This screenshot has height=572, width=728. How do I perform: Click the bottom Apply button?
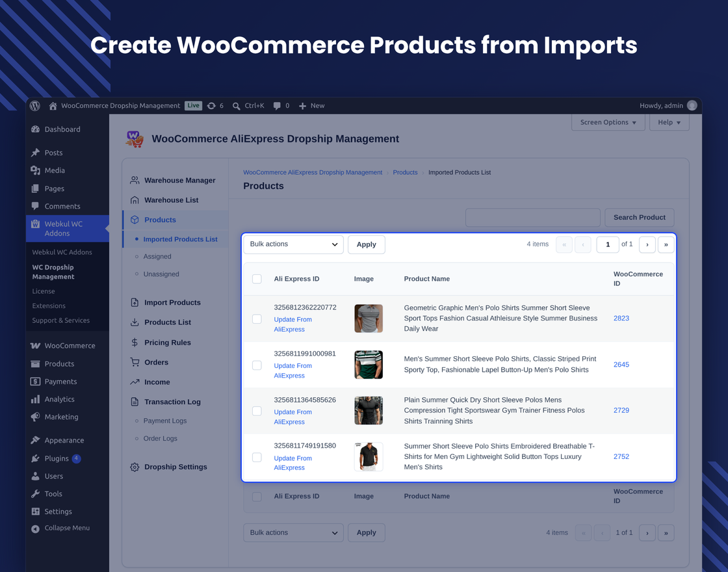(x=367, y=532)
